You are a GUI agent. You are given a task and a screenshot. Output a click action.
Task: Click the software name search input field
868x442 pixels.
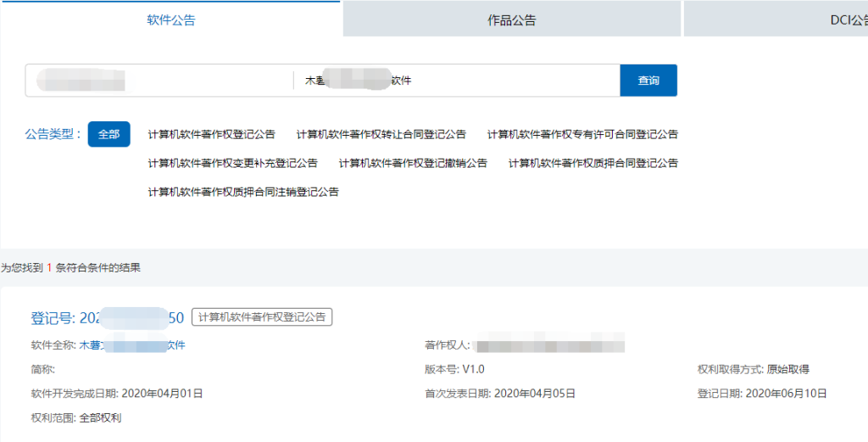click(458, 81)
